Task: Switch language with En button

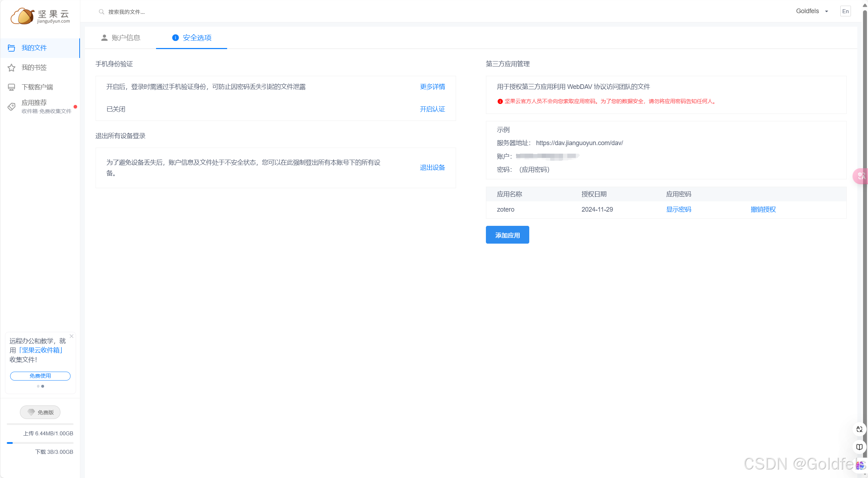Action: [845, 11]
